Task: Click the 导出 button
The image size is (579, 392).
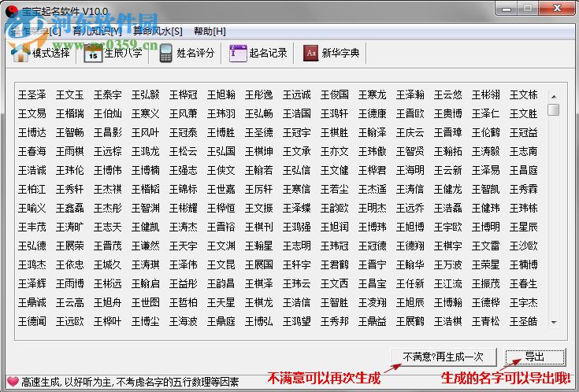Action: point(535,357)
